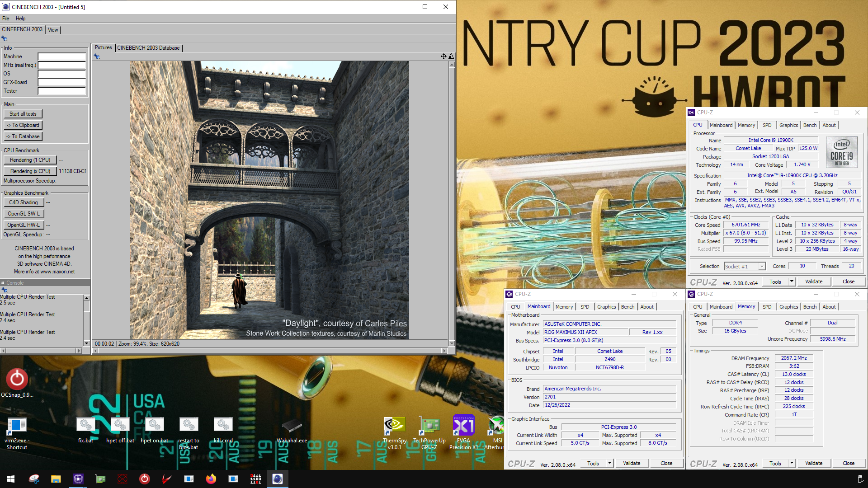The image size is (868, 488).
Task: Open the TechPowerUp GPU-Z desktop icon
Action: coord(429,433)
